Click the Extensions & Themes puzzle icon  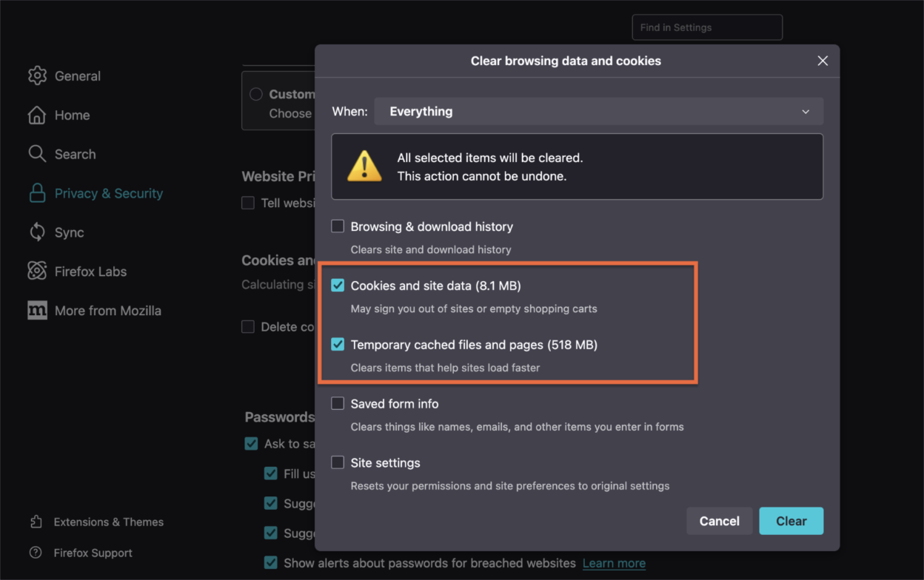(x=36, y=522)
